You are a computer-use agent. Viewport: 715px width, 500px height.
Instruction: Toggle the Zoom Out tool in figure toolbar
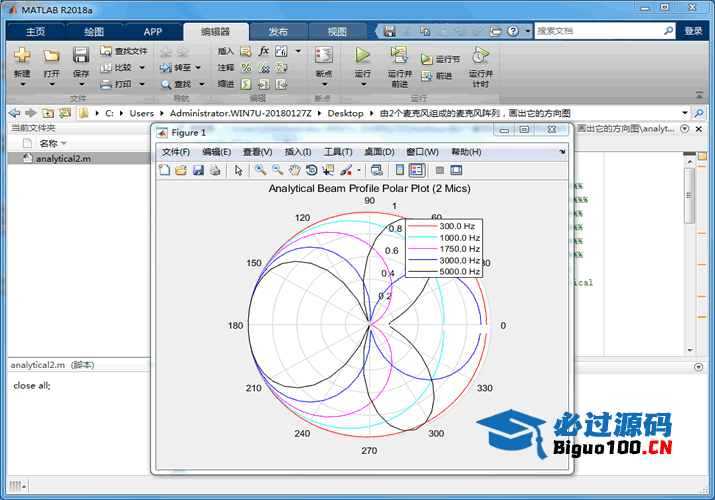coord(277,170)
